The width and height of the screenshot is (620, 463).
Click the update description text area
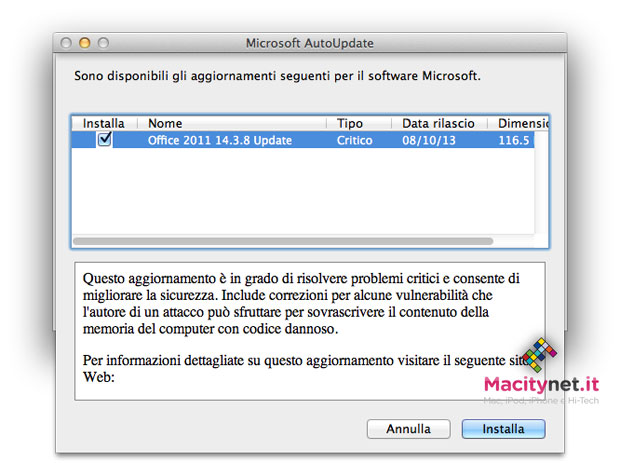pyautogui.click(x=310, y=331)
